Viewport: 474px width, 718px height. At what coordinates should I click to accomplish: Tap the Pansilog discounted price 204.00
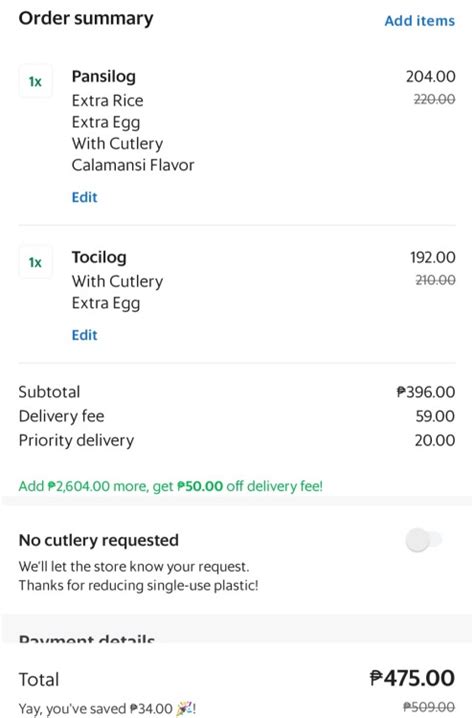[430, 76]
